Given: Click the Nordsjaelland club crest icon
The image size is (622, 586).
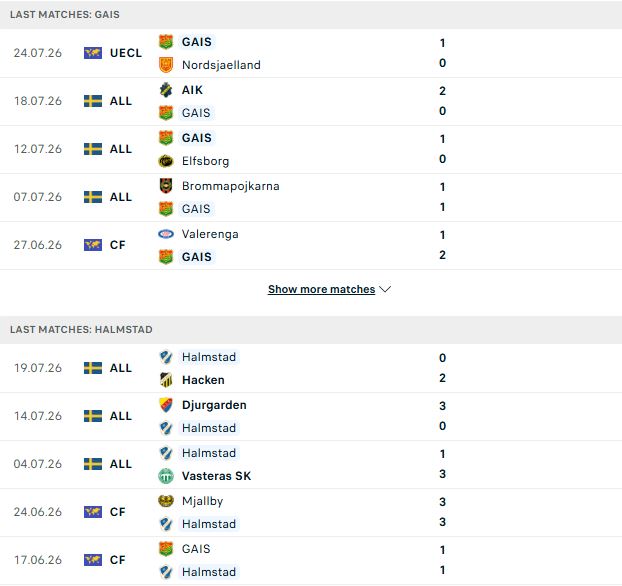Looking at the screenshot, I should (166, 65).
